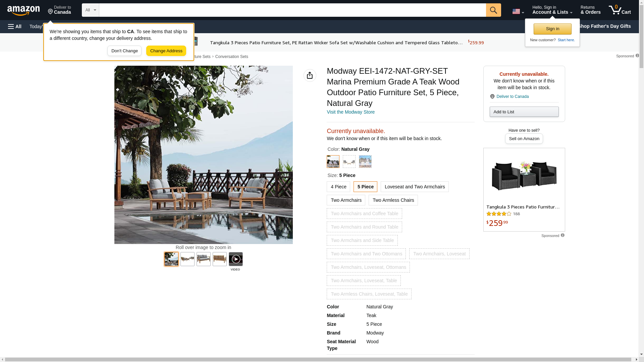644x362 pixels.
Task: Click the Amazon logo
Action: point(23,10)
